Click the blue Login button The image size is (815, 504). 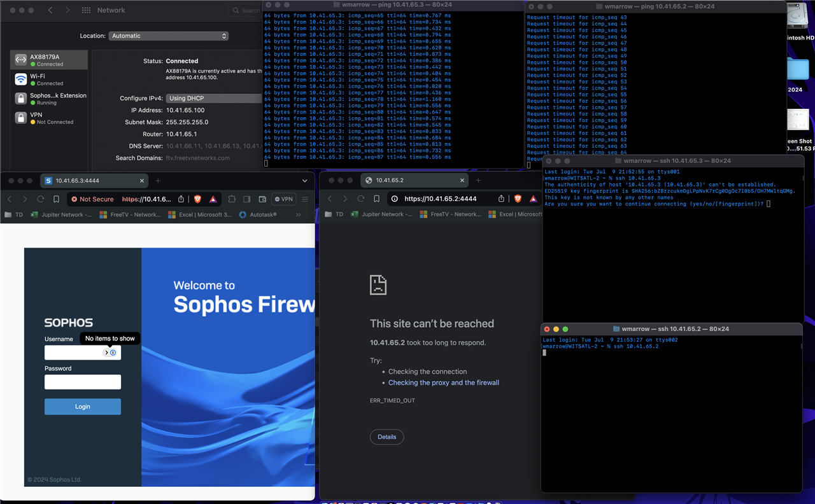click(x=83, y=407)
